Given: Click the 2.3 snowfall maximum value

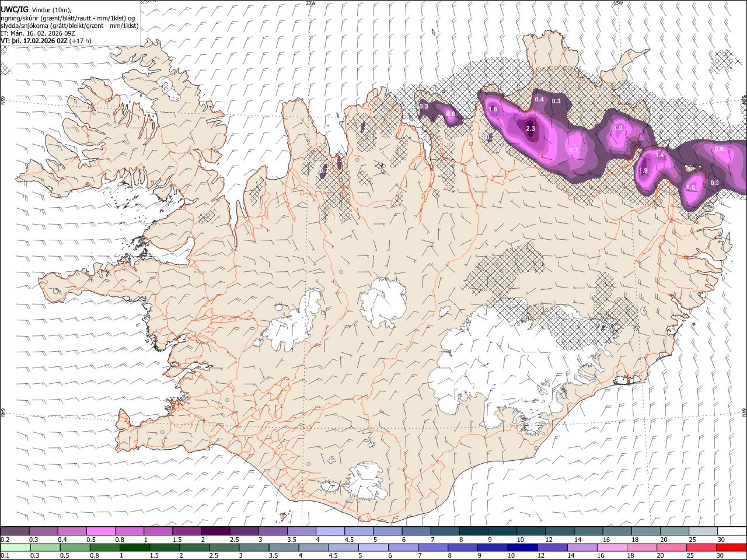Looking at the screenshot, I should tap(530, 128).
